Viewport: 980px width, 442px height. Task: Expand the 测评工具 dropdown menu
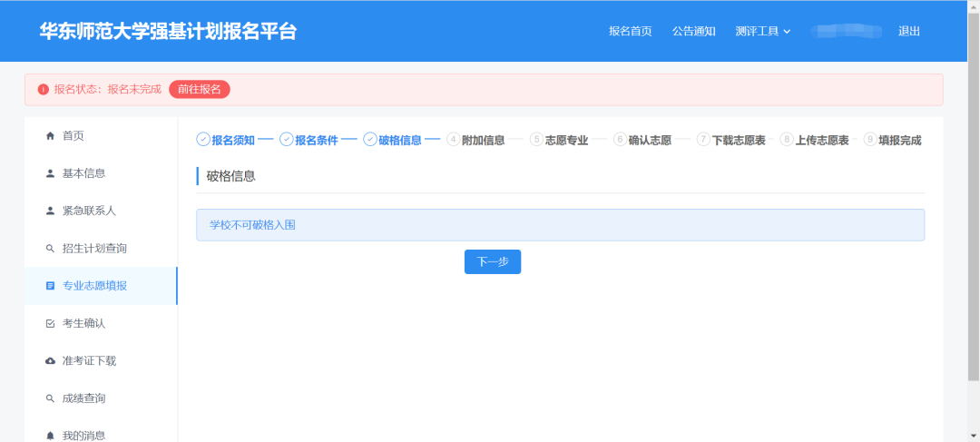762,31
